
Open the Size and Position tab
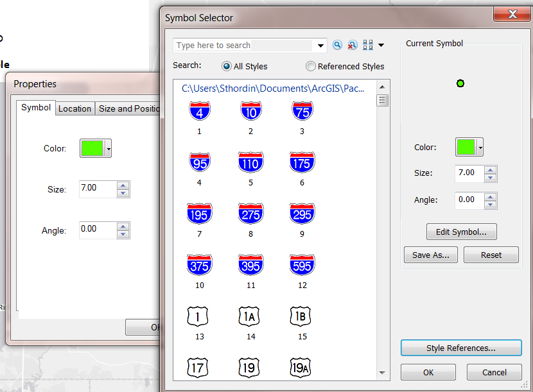click(128, 108)
